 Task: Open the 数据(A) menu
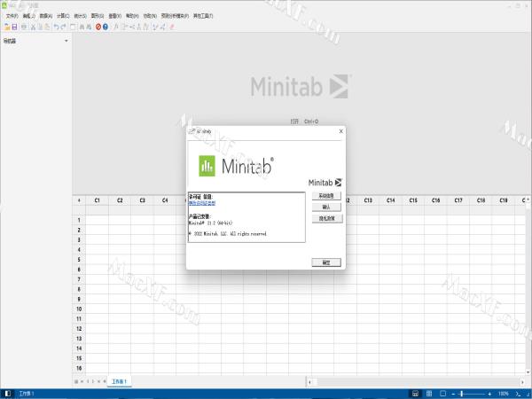(46, 16)
